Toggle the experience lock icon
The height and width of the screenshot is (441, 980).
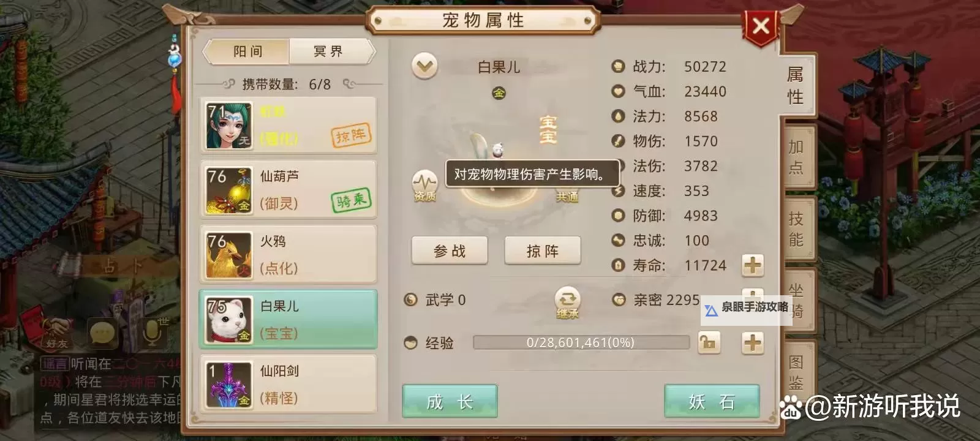pos(709,342)
